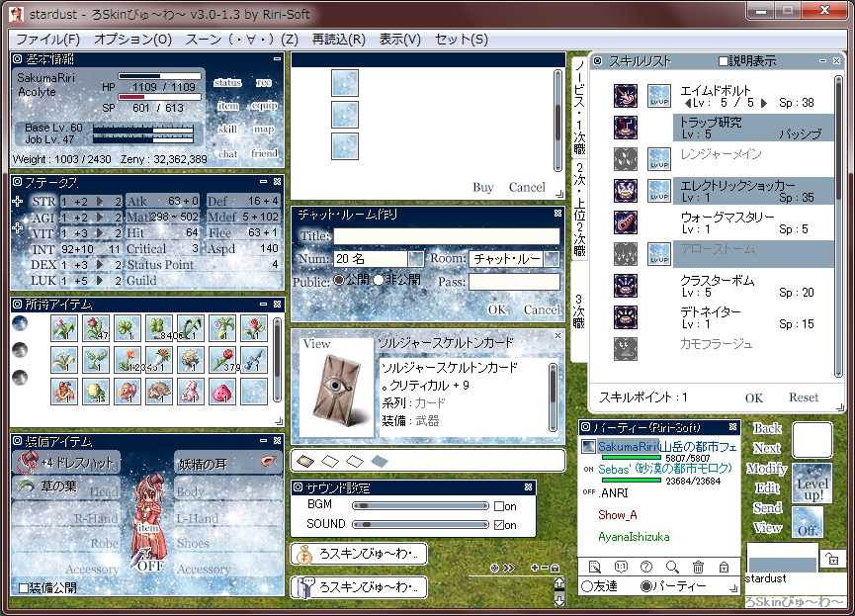
Task: Select the エイムドボルト skill icon
Action: coord(625,96)
